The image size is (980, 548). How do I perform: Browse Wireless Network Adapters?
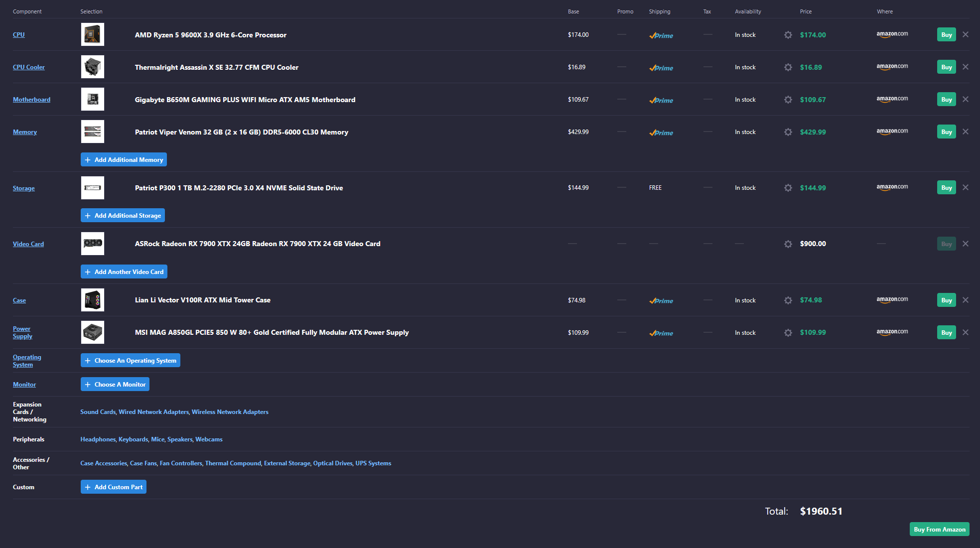coord(230,412)
